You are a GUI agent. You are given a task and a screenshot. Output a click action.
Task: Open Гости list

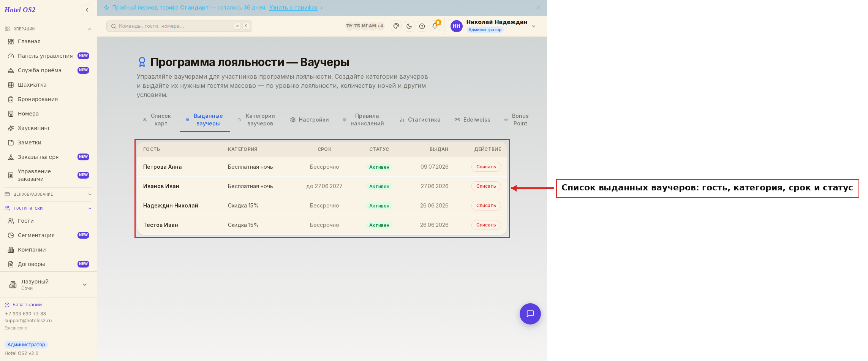(48, 221)
